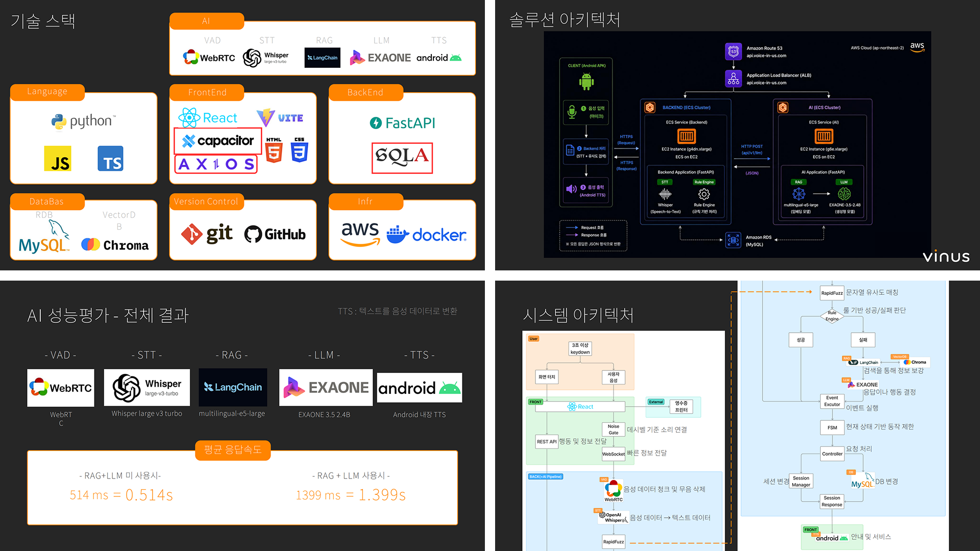Viewport: 980px width, 551px height.
Task: Click the green Android client icon in solution architecture
Action: 586,82
